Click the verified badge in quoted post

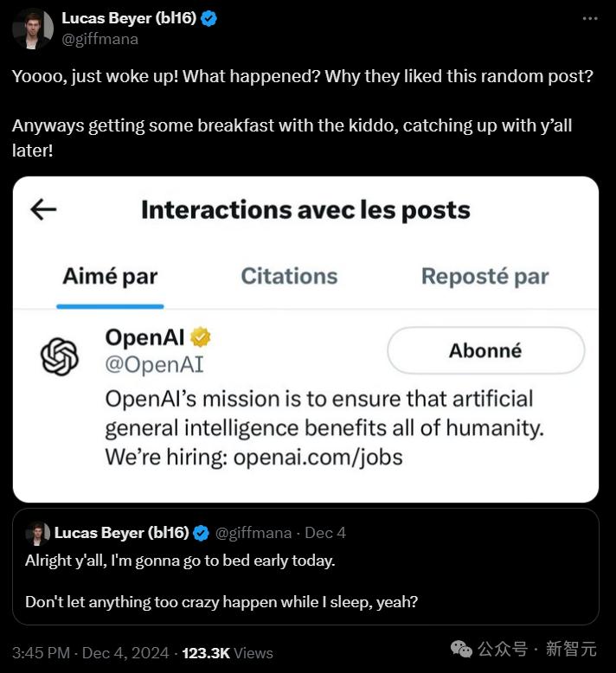201,533
